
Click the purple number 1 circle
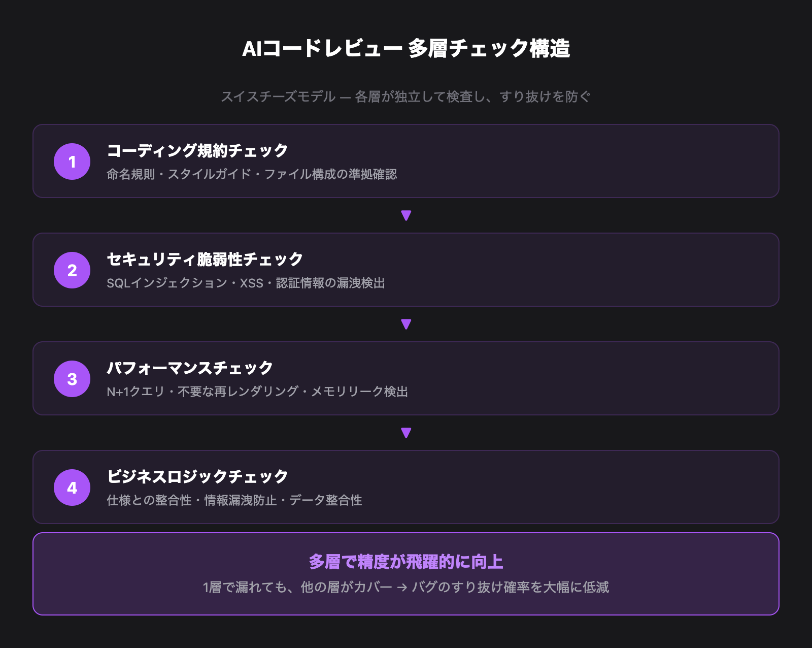(x=72, y=161)
